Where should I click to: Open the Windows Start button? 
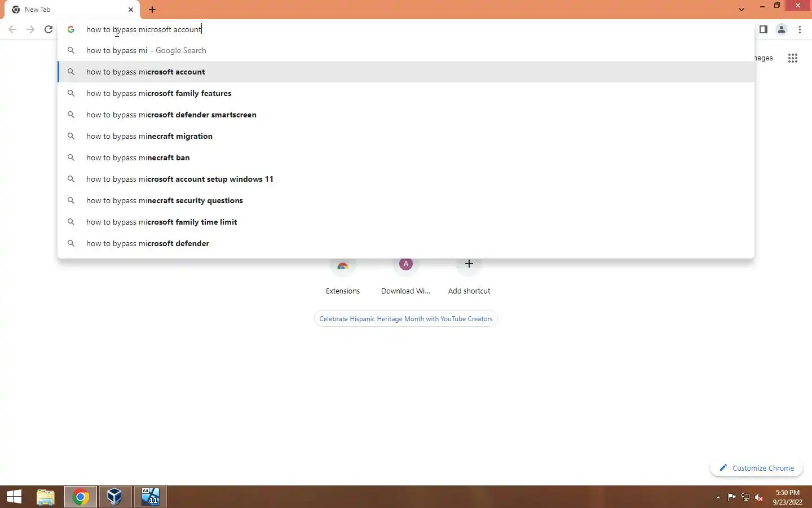pyautogui.click(x=14, y=497)
